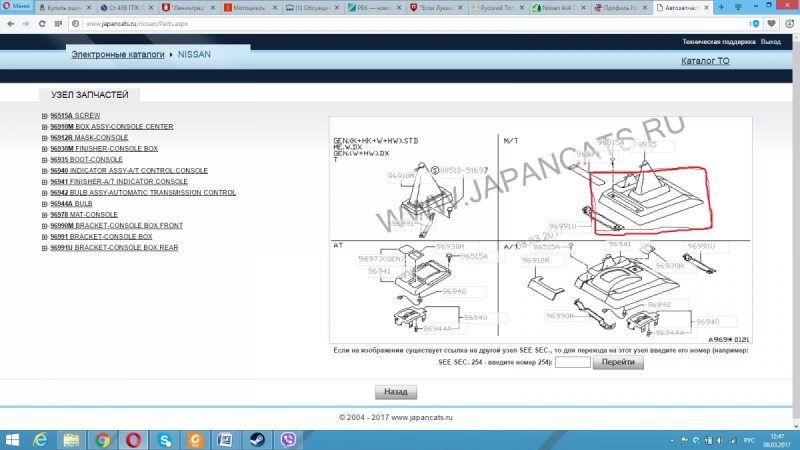Open the orange PDF app in taskbar
This screenshot has width=800, height=450.
[195, 440]
